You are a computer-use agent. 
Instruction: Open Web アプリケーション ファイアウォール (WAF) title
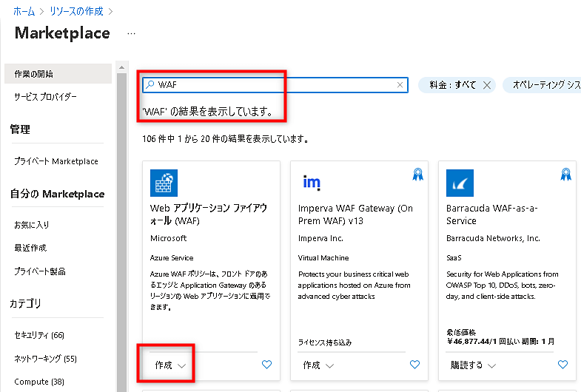[209, 214]
